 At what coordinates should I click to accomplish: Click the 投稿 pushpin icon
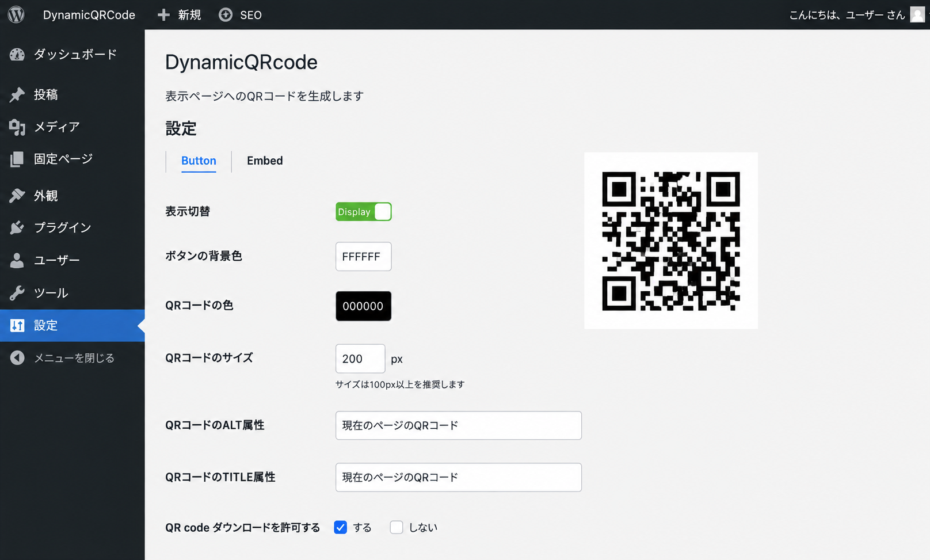coord(17,94)
